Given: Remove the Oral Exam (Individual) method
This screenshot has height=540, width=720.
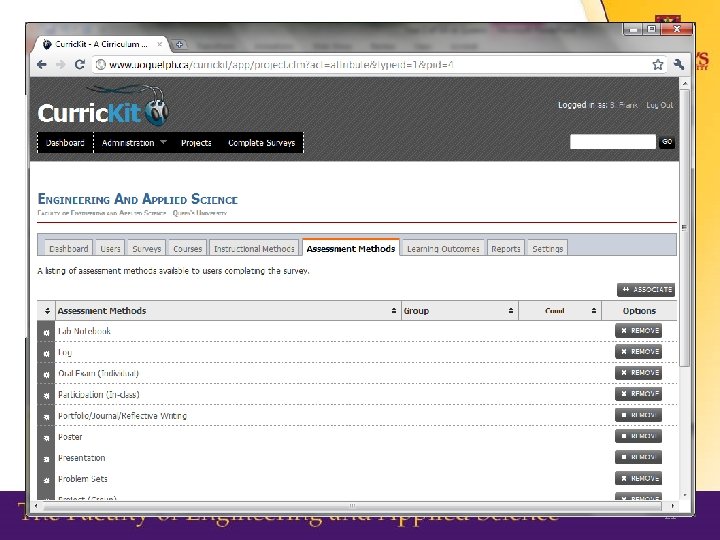Looking at the screenshot, I should 638,373.
